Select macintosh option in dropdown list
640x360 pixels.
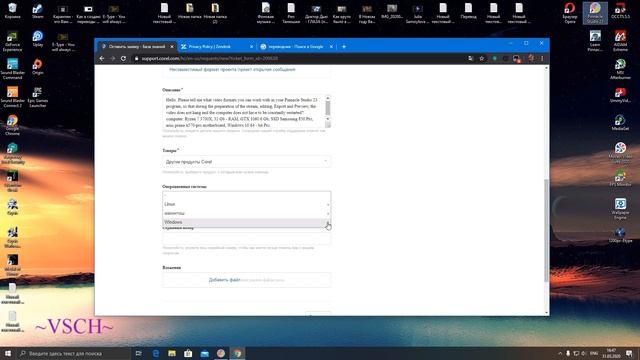tap(247, 213)
